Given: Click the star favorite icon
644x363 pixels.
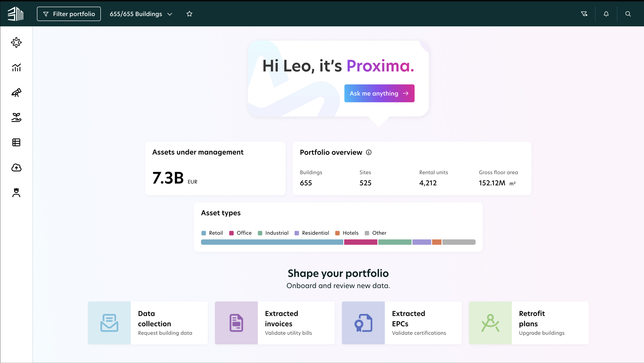Looking at the screenshot, I should pos(189,14).
